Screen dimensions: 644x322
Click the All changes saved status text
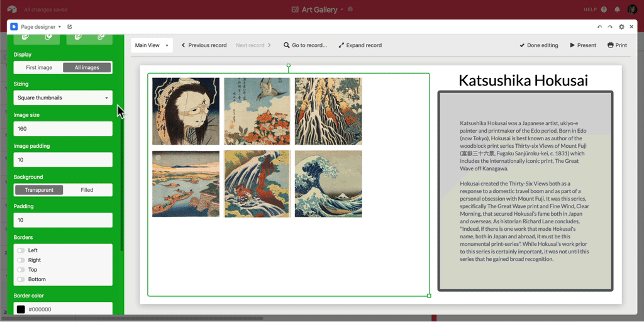45,9
